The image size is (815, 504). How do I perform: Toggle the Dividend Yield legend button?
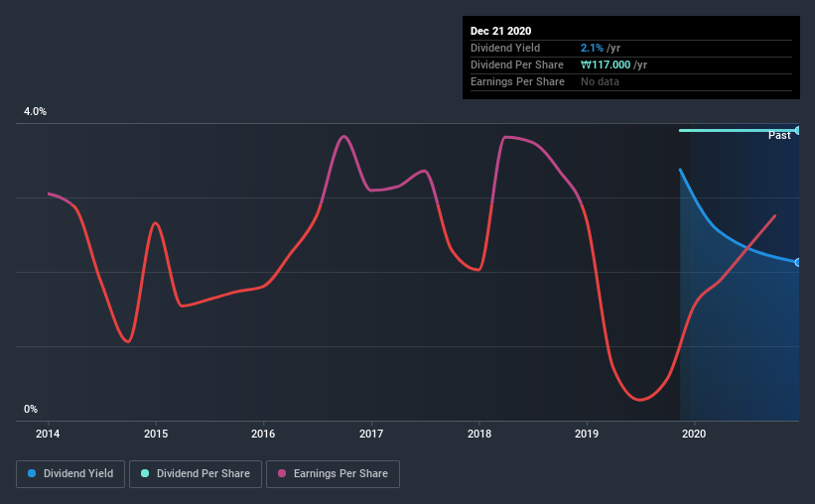70,474
